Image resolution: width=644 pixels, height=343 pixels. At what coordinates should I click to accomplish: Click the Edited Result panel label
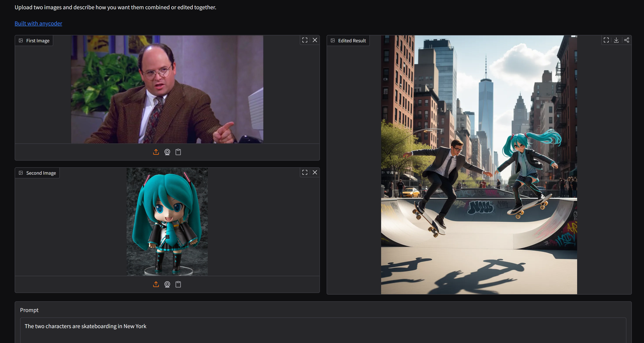pyautogui.click(x=348, y=41)
